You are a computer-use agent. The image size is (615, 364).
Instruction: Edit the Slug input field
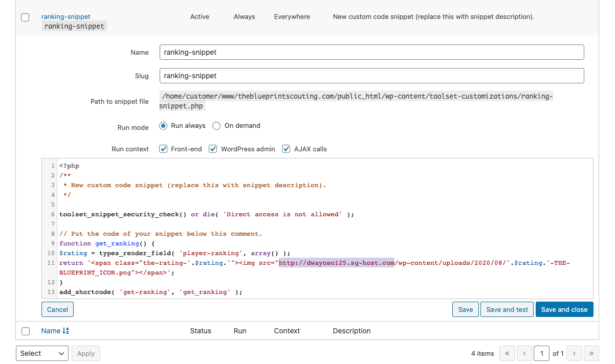371,76
